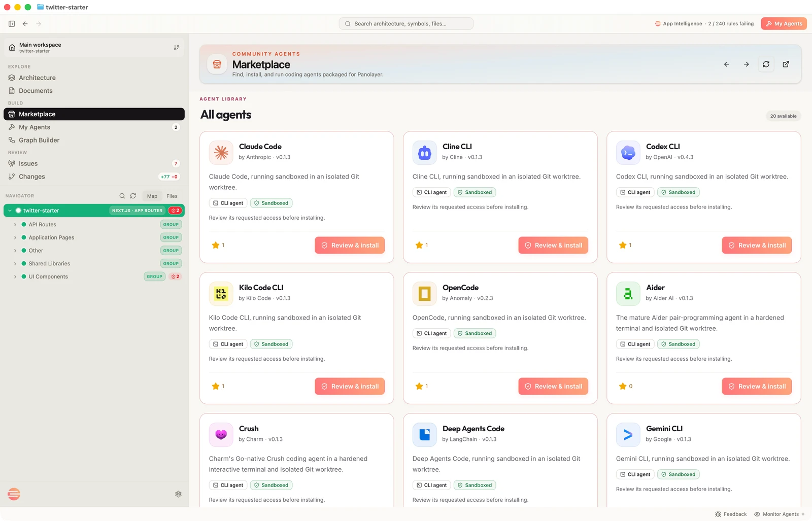Open Documents in the sidebar
812x521 pixels.
(94, 91)
